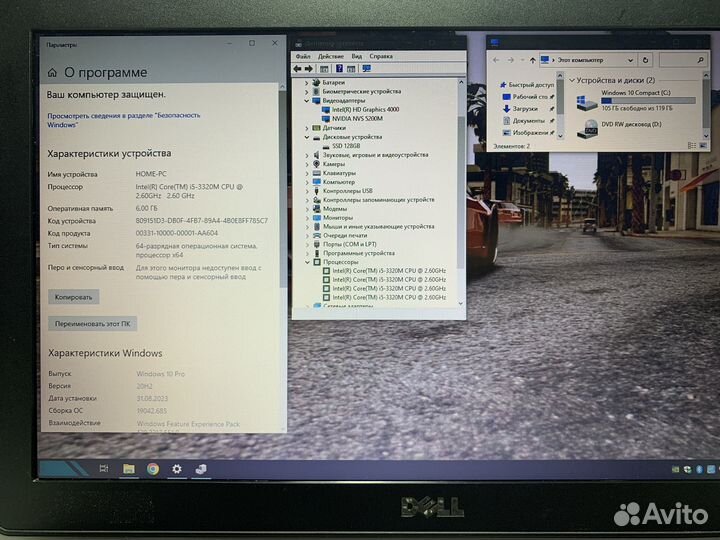Click the Батареи battery icon in device tree
The width and height of the screenshot is (720, 540).
pyautogui.click(x=316, y=82)
